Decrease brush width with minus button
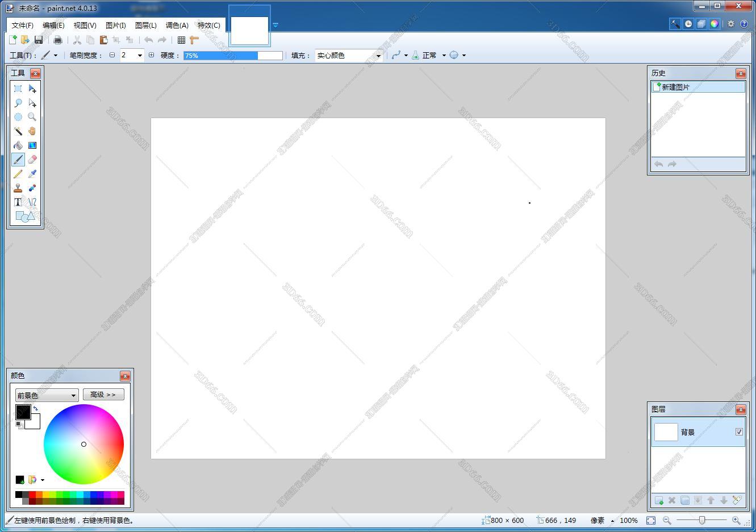The height and width of the screenshot is (532, 756). [112, 55]
